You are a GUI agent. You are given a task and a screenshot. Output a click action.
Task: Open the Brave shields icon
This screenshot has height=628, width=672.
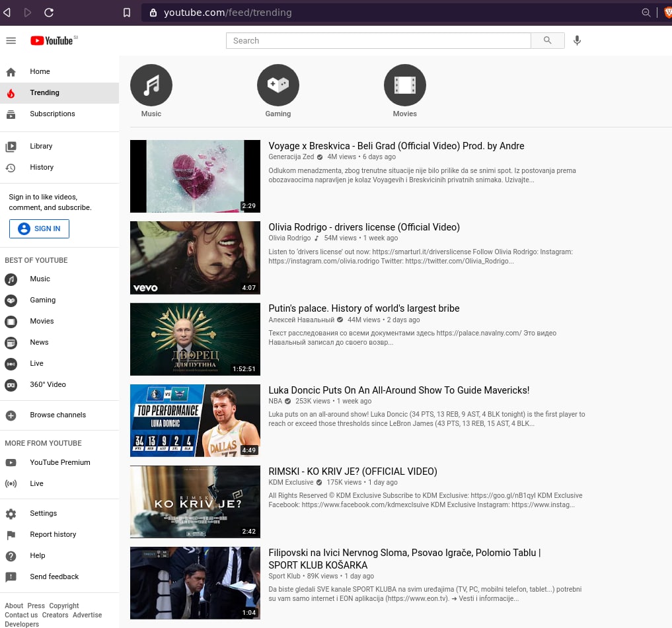(668, 13)
